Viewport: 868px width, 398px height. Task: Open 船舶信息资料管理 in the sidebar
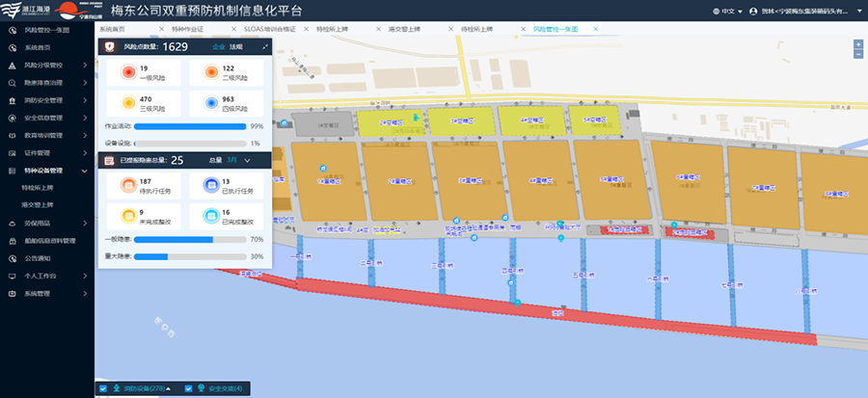click(x=50, y=241)
